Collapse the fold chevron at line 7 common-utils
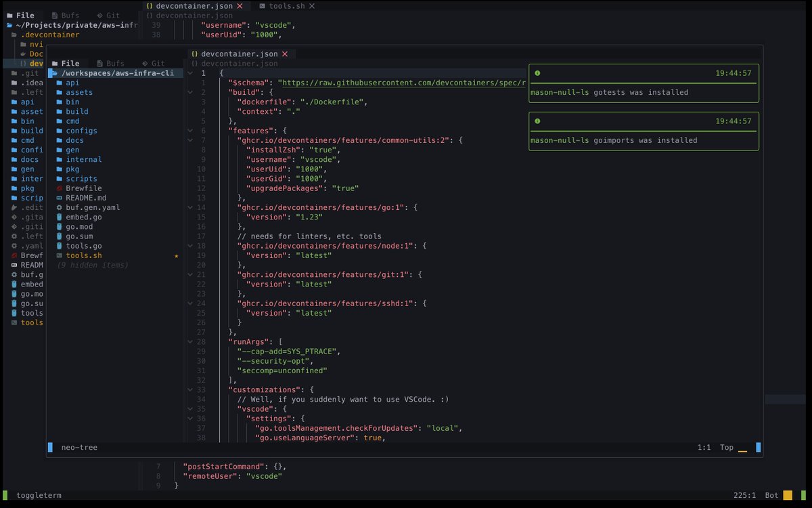The width and height of the screenshot is (812, 508). 189,140
